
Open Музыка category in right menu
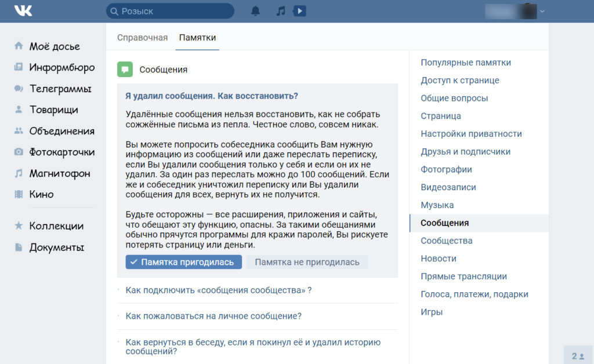(437, 205)
